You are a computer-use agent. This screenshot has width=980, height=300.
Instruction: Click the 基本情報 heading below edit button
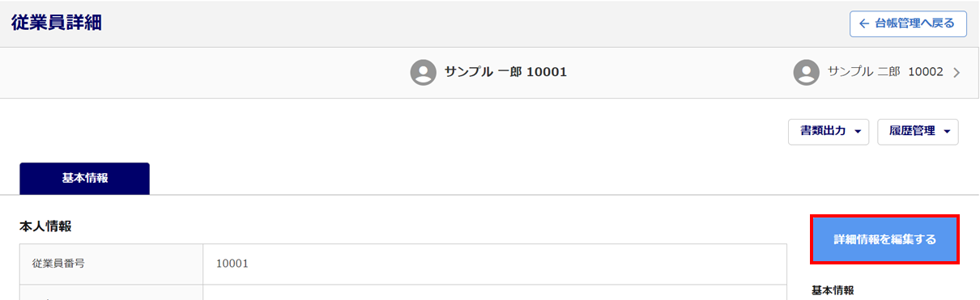click(x=833, y=289)
